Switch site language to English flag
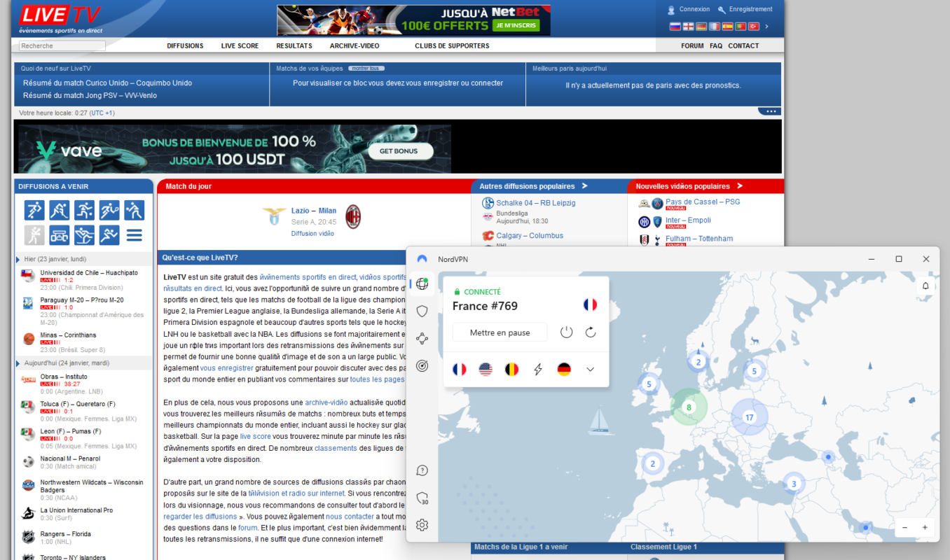 pyautogui.click(x=688, y=27)
